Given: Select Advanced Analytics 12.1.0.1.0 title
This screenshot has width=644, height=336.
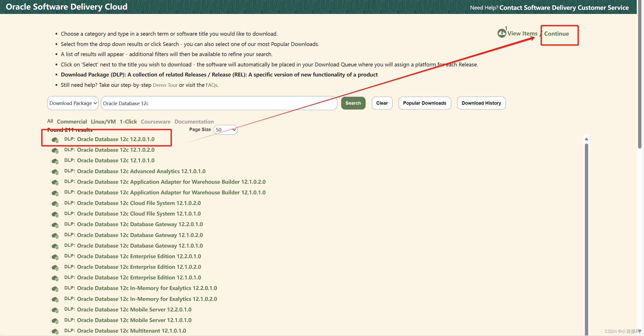Looking at the screenshot, I should pos(141,171).
